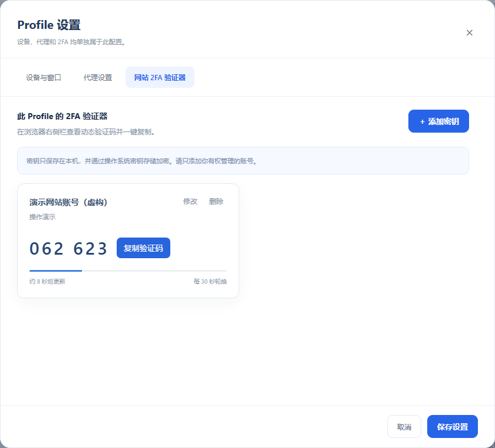Click the 取消 button

tap(404, 427)
